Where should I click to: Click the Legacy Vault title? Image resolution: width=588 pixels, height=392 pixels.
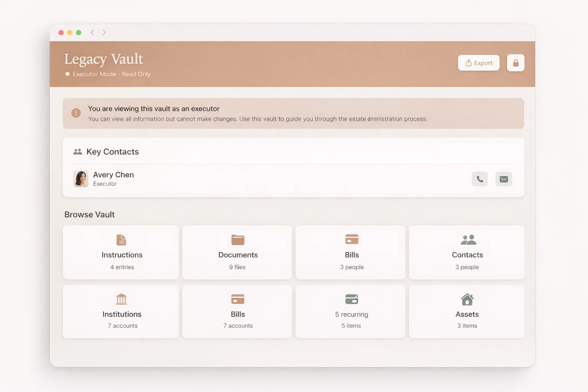(103, 59)
